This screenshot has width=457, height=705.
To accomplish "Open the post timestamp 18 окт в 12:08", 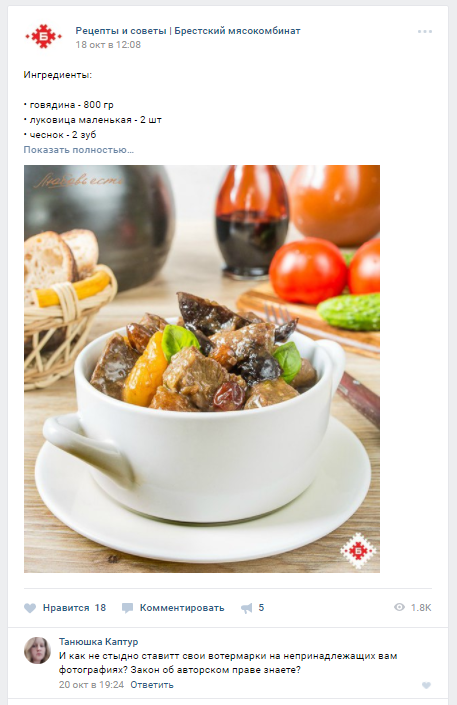I will (108, 45).
